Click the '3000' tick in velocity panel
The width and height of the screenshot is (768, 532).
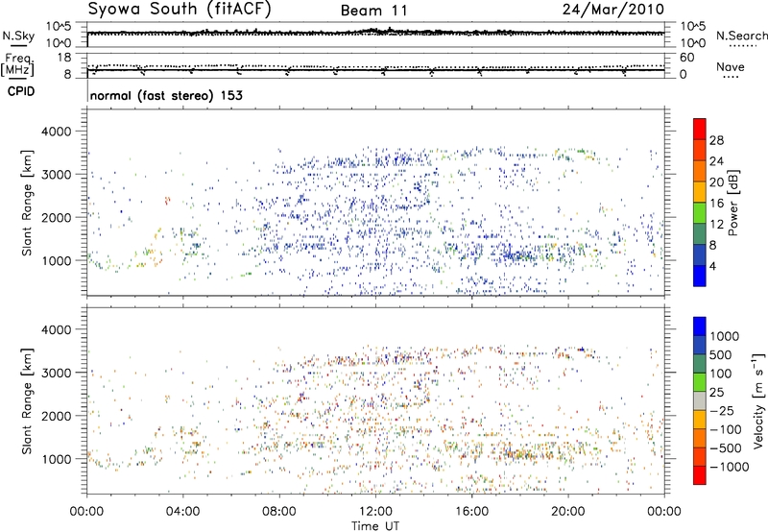pos(56,373)
